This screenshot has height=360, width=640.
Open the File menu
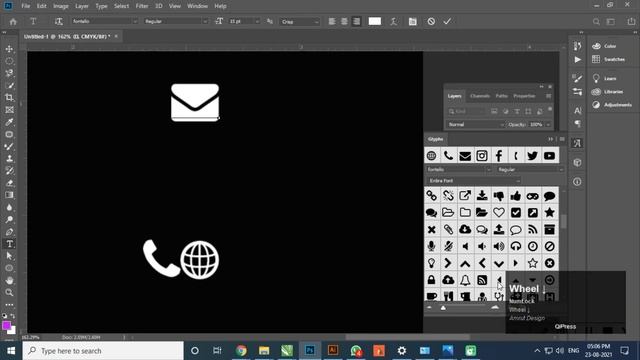pos(26,6)
